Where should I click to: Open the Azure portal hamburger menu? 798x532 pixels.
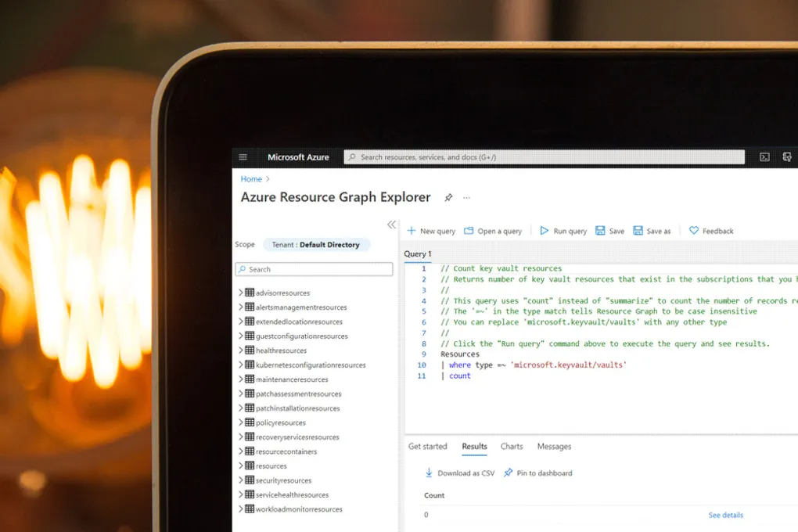click(x=243, y=157)
